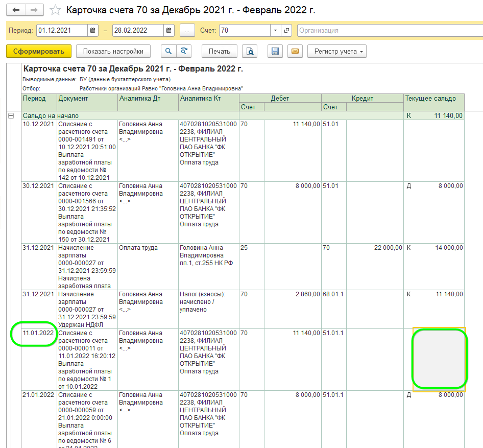Expand the Счет account dropdown list
The height and width of the screenshot is (448, 483).
pos(276,31)
